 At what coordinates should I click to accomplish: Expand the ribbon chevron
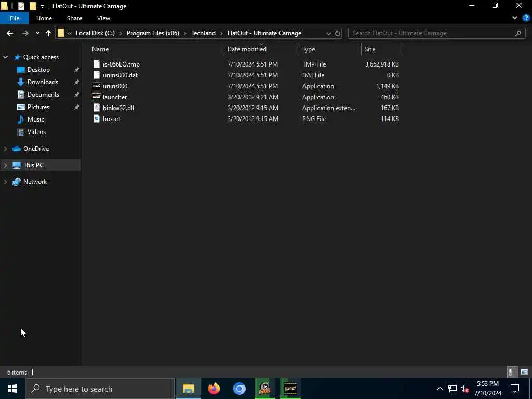pyautogui.click(x=515, y=18)
